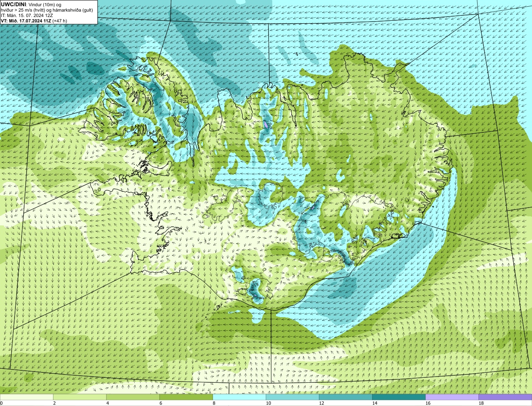Pick the 12–14 m/s teal swatch
Image resolution: width=532 pixels, height=406 pixels.
pos(346,397)
